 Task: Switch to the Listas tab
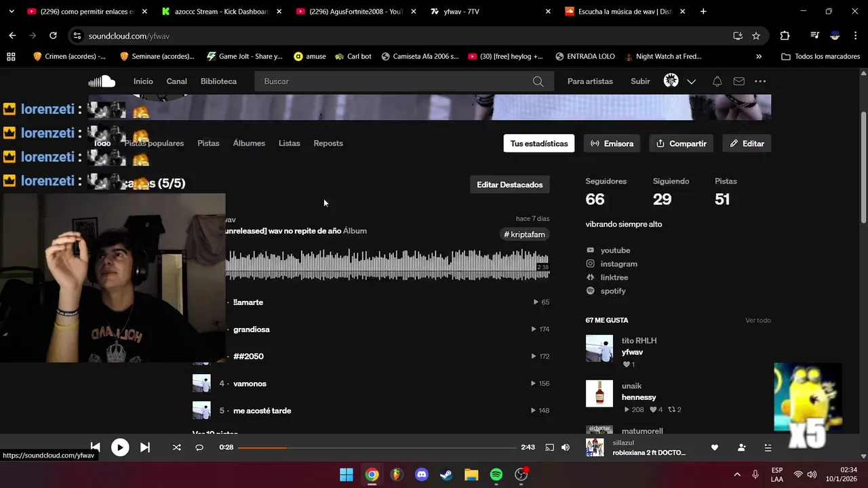pyautogui.click(x=289, y=143)
